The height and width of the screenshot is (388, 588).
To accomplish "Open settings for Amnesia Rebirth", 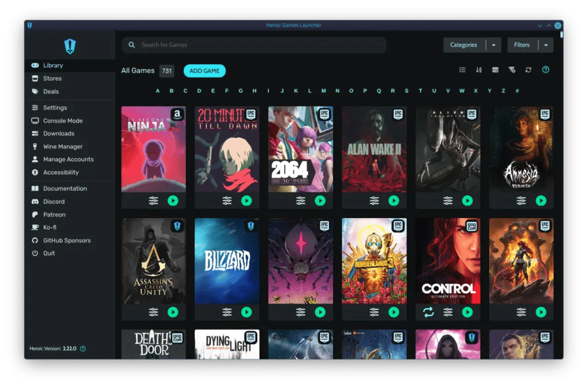I will 521,200.
